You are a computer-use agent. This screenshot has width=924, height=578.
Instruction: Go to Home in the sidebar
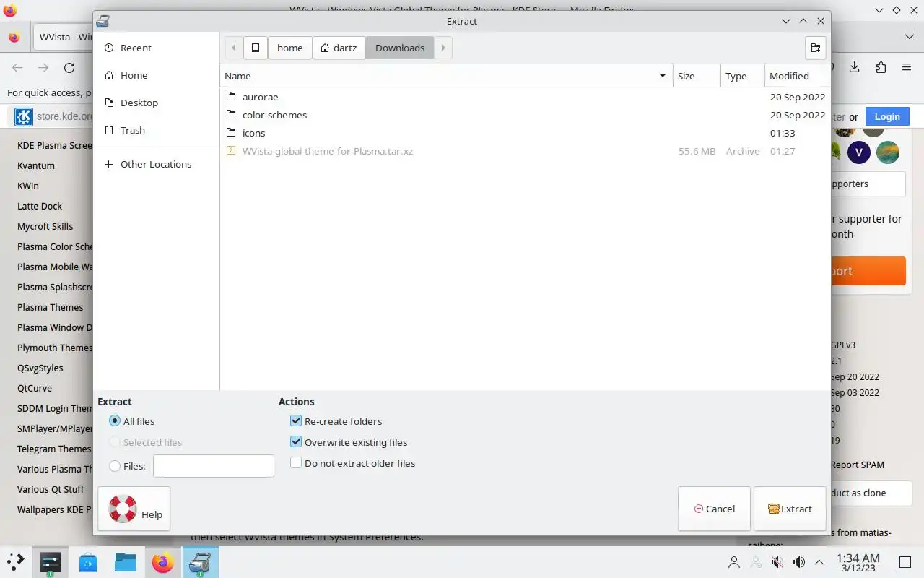[156, 75]
